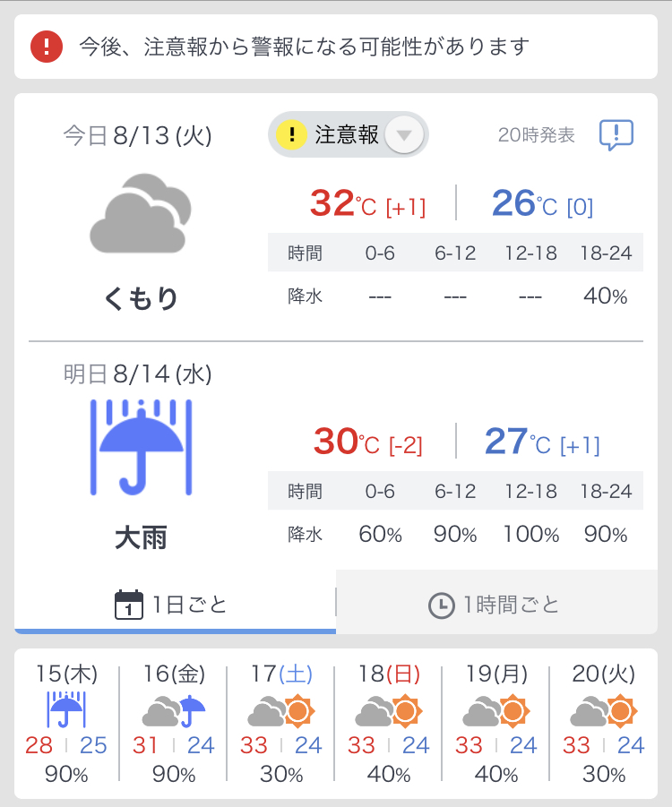
Task: Select the calendar icon for daily view
Action: pyautogui.click(x=129, y=605)
